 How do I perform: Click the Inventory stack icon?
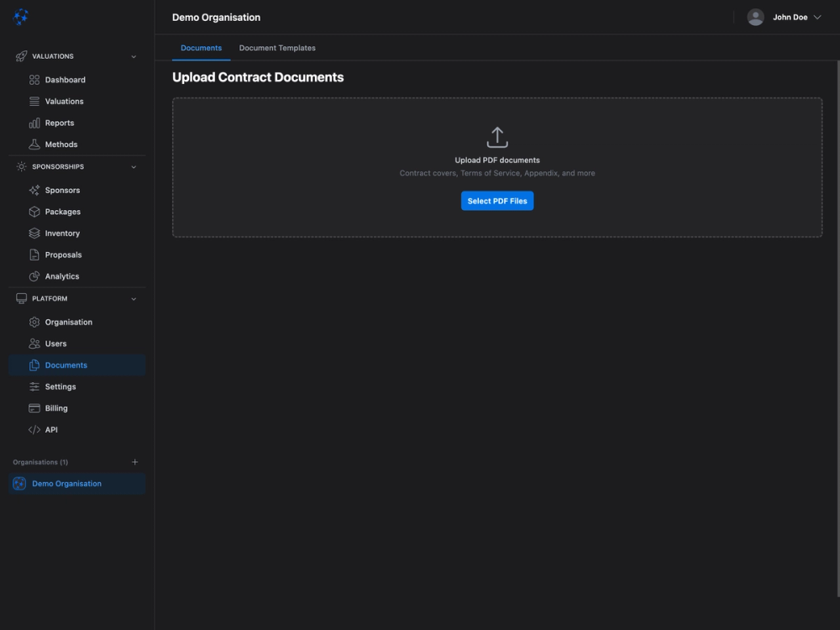(x=34, y=233)
